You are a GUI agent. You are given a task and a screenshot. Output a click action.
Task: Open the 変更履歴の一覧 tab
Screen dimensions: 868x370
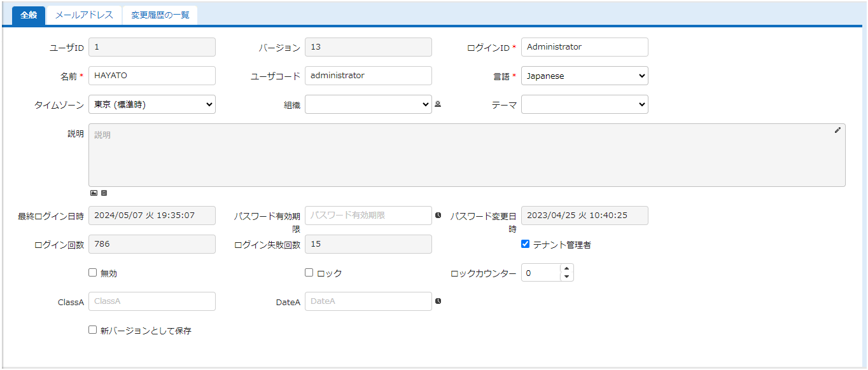160,15
